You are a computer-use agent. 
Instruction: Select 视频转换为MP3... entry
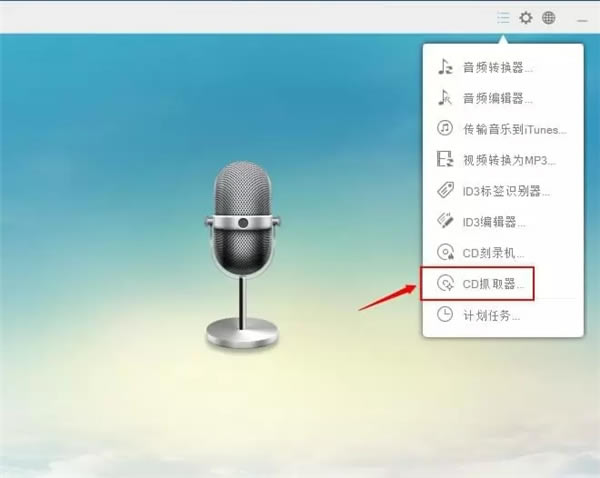click(509, 160)
